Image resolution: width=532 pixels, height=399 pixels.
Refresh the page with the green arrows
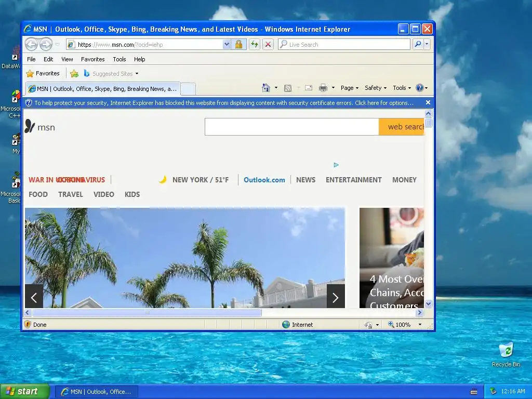click(x=255, y=45)
